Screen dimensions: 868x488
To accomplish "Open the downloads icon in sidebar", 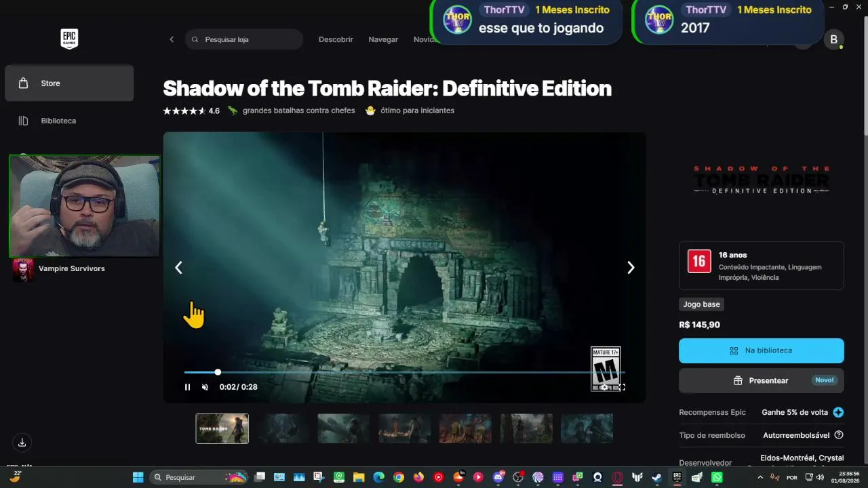I will [x=22, y=443].
